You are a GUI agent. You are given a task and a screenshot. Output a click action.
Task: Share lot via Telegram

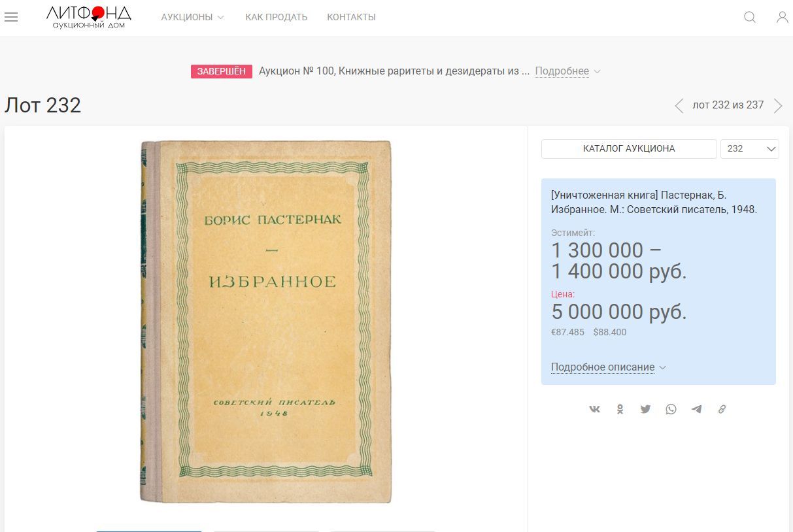pos(696,409)
